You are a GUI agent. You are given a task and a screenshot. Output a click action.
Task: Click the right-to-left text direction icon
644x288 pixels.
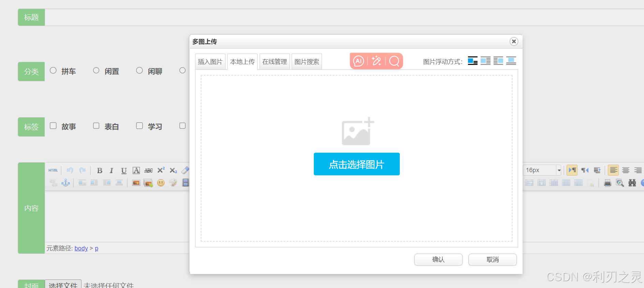(x=585, y=170)
